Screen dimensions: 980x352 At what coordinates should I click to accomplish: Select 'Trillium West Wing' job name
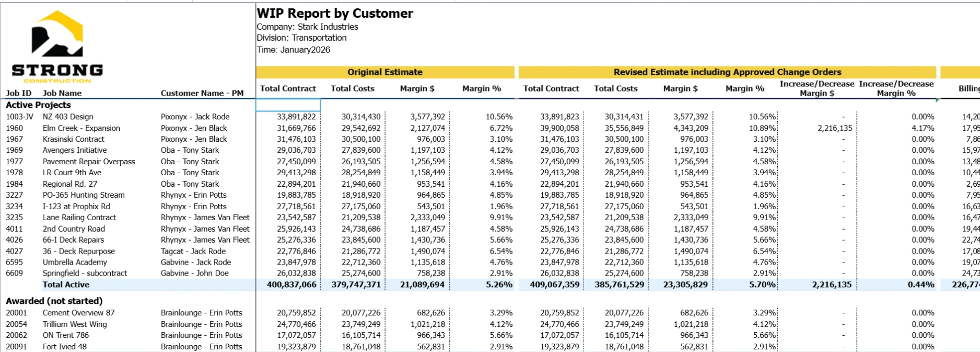75,324
